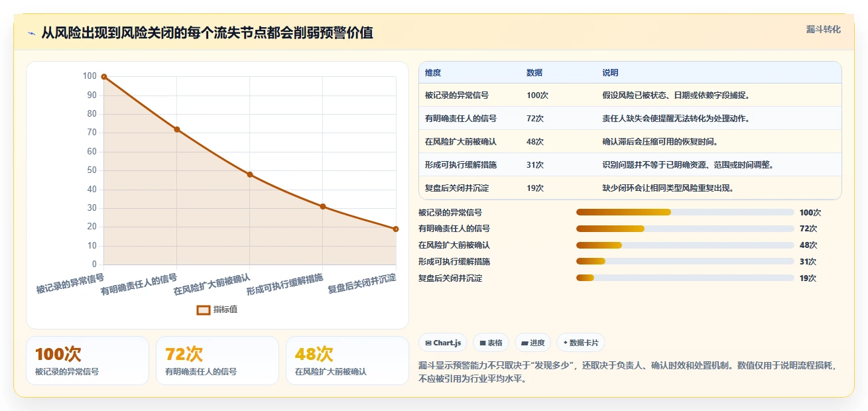868x411 pixels.
Task: Click description 缺少闭环会让相同类型风险重复出现
Action: [x=668, y=188]
